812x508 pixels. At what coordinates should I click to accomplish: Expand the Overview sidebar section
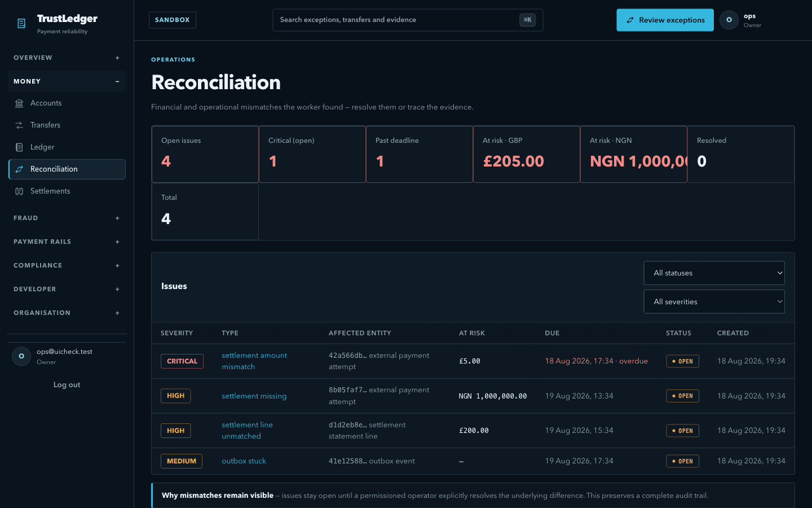coord(67,58)
